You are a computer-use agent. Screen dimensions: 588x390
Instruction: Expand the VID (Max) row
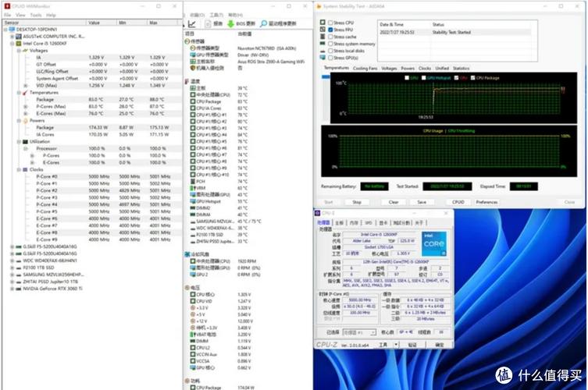pyautogui.click(x=26, y=86)
